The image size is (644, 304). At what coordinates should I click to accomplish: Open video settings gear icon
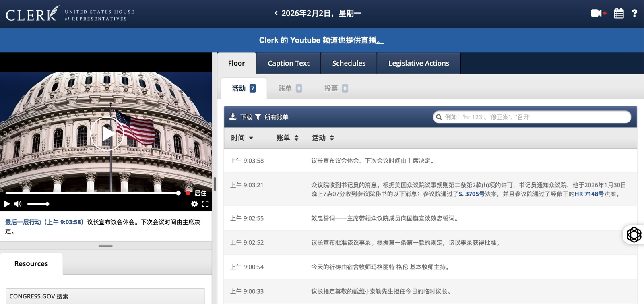pyautogui.click(x=194, y=204)
